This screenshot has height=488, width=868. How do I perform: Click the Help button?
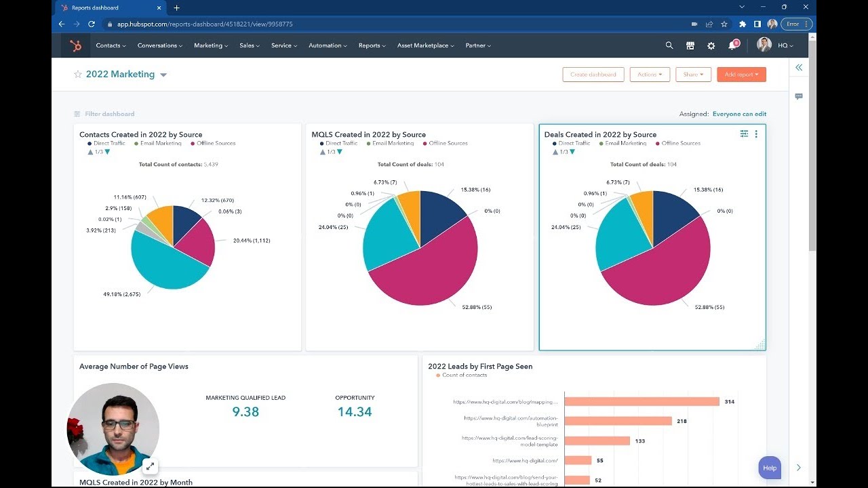(x=770, y=468)
